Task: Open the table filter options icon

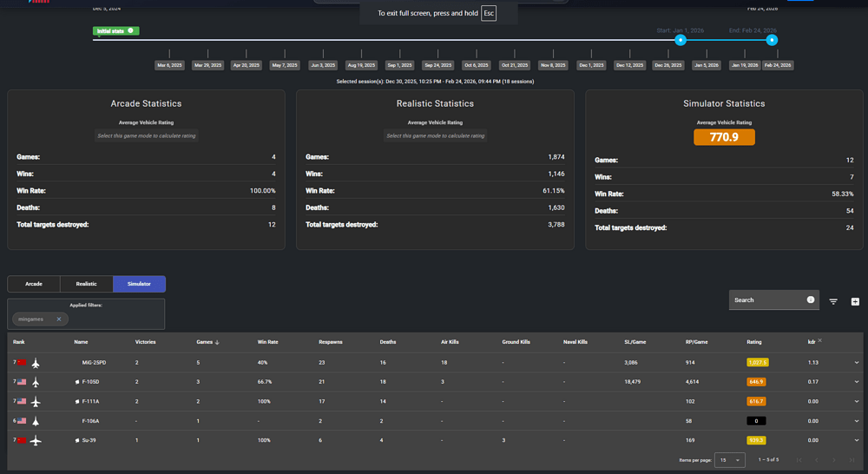Action: pos(833,301)
